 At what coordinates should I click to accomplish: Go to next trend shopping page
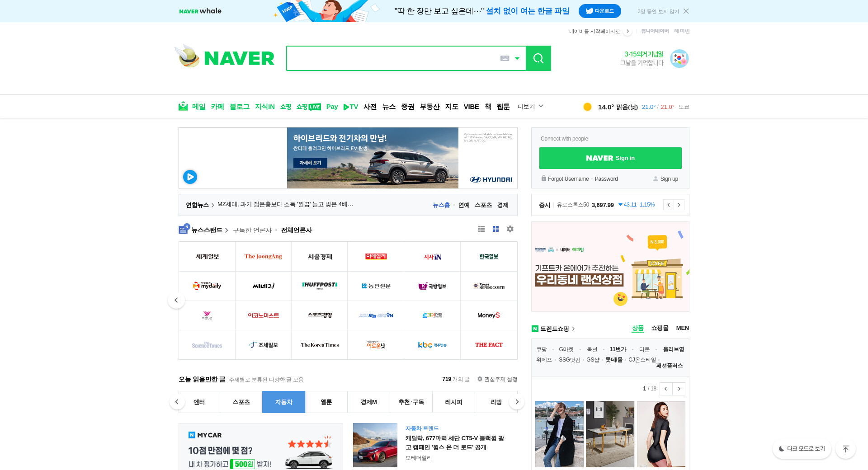(x=679, y=389)
